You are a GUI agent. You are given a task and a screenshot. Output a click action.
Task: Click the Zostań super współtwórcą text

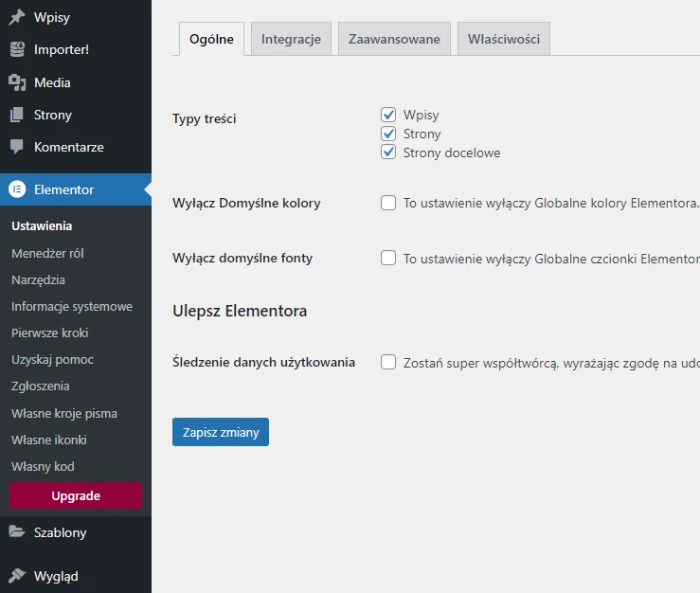click(551, 364)
